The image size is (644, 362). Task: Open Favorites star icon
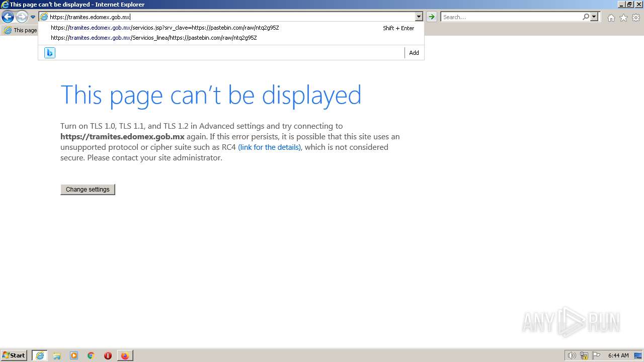[623, 18]
